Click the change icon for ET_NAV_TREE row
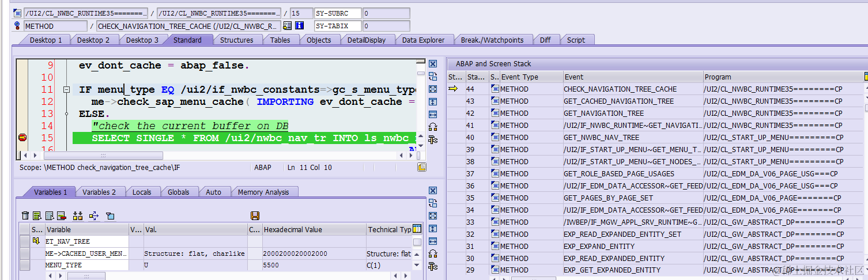 pos(36,241)
